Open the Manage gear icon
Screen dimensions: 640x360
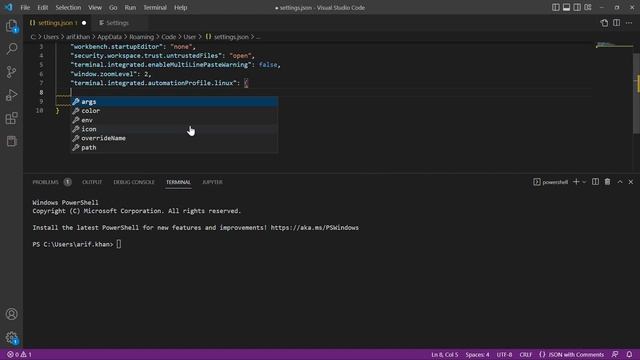[11, 337]
